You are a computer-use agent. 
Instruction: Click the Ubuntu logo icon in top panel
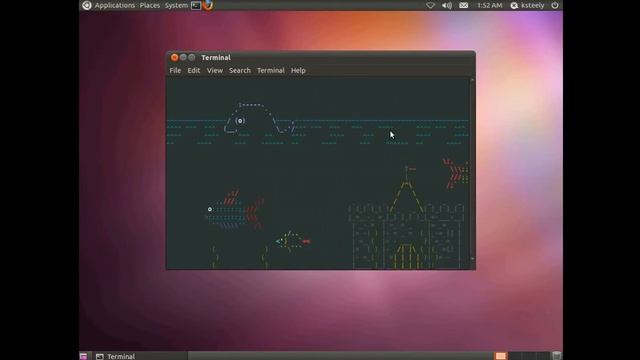point(87,5)
